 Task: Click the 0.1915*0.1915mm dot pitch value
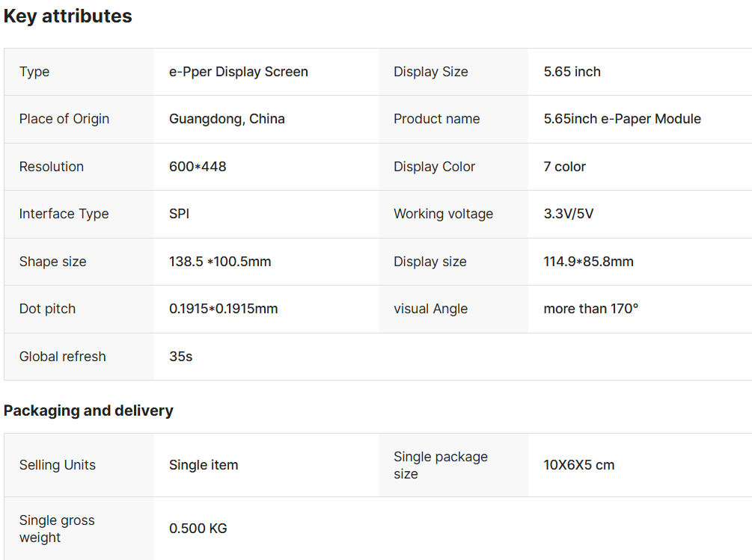coord(223,309)
